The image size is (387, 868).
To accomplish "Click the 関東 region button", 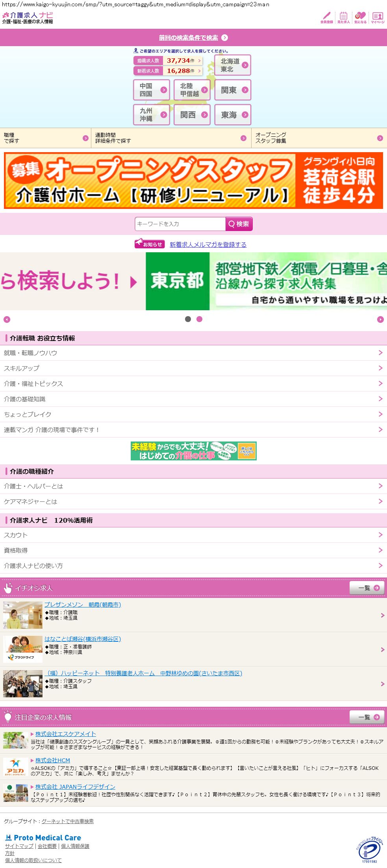I will click(233, 90).
